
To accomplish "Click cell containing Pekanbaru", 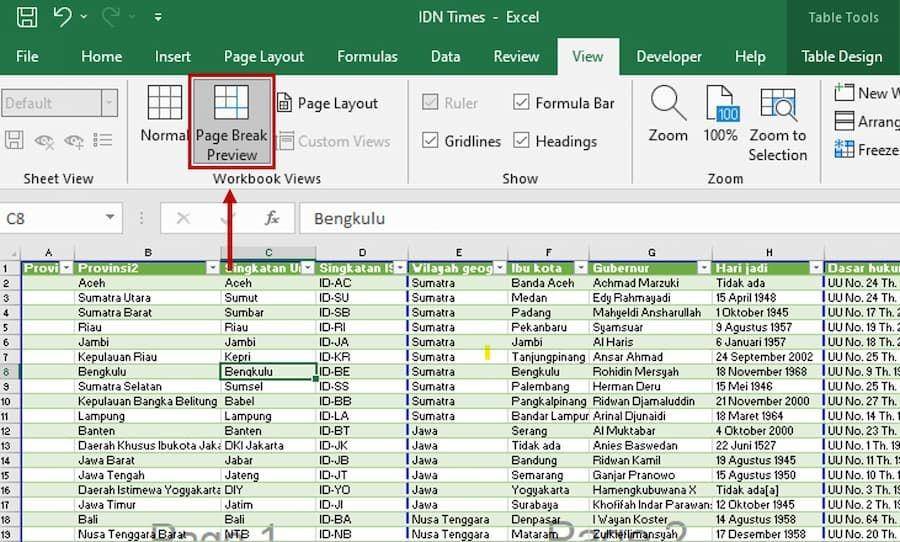I will (548, 327).
